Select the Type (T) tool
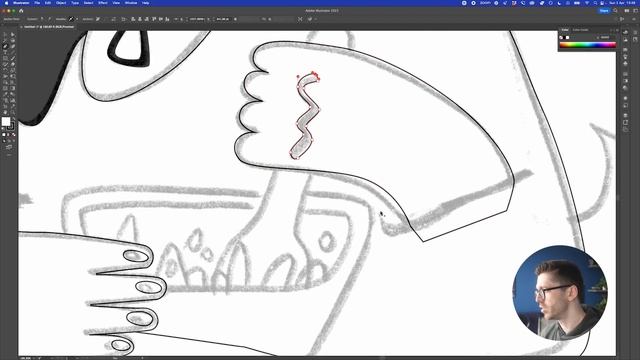Screen dimensions: 640x360 coord(5,53)
